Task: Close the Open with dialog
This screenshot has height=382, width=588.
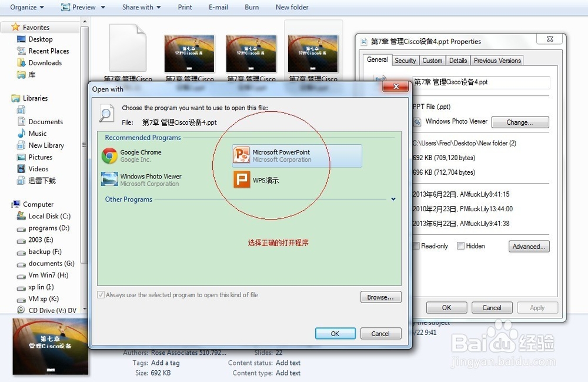Action: pyautogui.click(x=396, y=87)
